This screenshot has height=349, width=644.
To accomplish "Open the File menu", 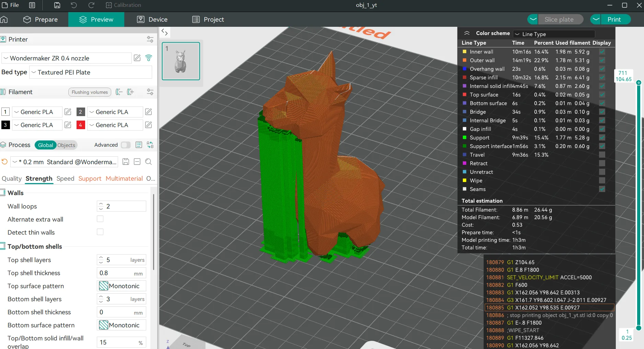I will (x=10, y=5).
